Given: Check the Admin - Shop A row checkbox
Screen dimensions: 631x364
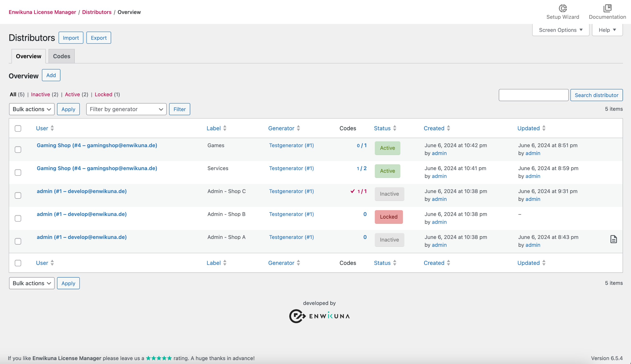Looking at the screenshot, I should [x=18, y=241].
